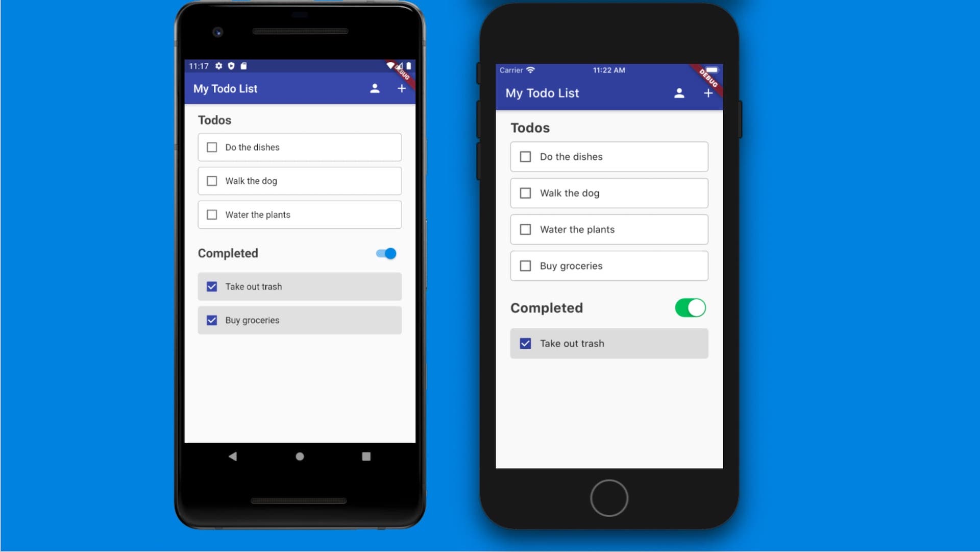Toggle the Completed section switch on iOS

tap(691, 307)
